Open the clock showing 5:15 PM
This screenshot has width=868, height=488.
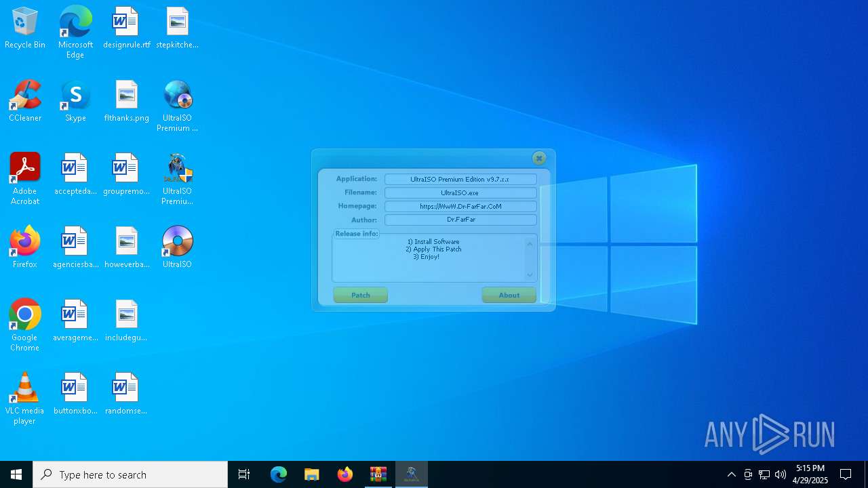(x=810, y=474)
